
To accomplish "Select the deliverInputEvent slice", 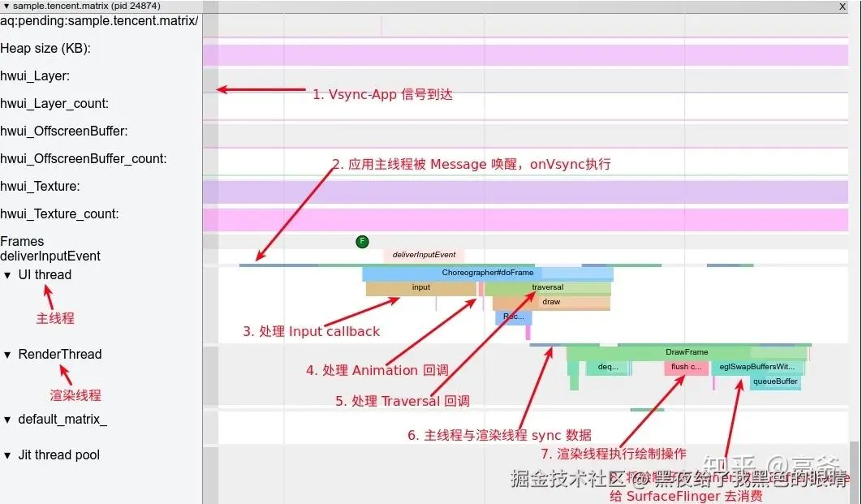I will point(424,255).
